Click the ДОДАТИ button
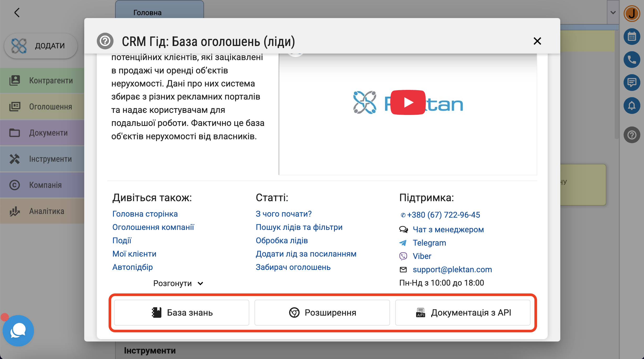The height and width of the screenshot is (359, 644). 41,46
